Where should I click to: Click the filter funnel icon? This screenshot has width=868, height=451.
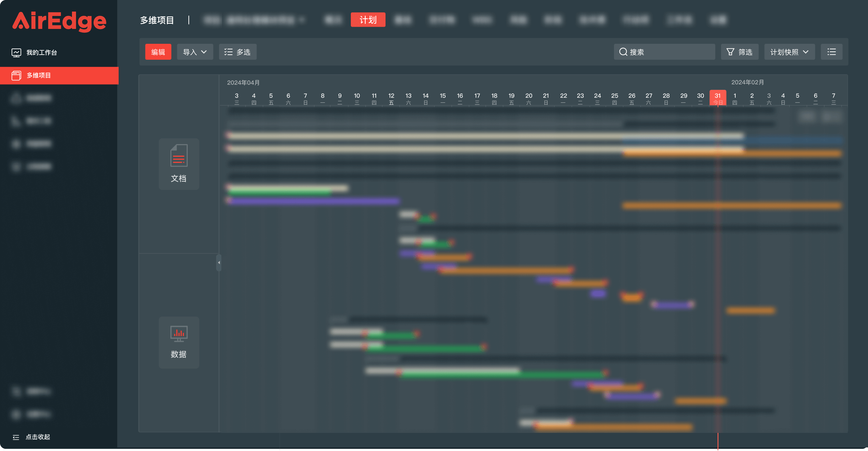pos(731,52)
